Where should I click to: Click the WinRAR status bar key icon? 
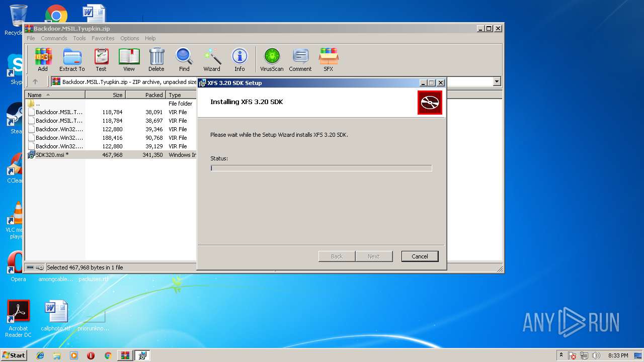40,267
